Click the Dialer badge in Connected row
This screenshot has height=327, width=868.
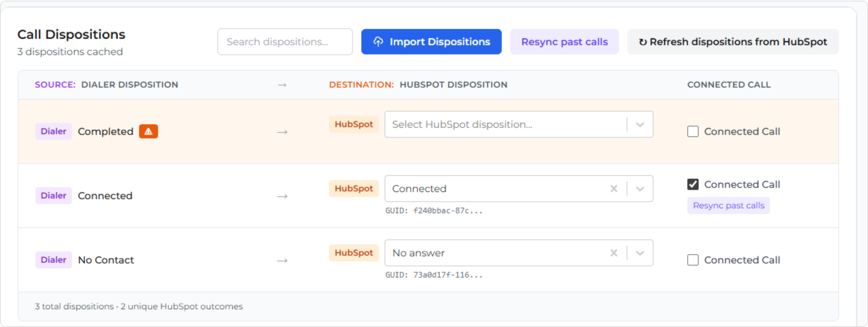click(53, 196)
